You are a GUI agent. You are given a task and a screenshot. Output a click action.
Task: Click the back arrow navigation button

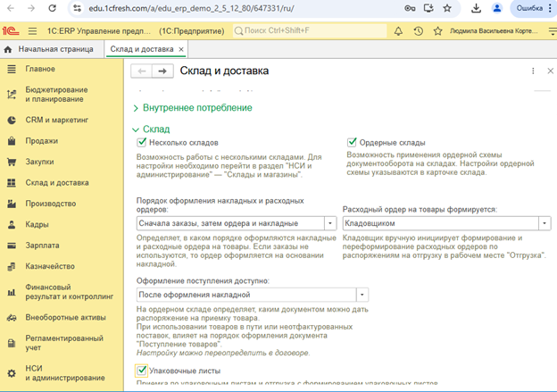[141, 71]
